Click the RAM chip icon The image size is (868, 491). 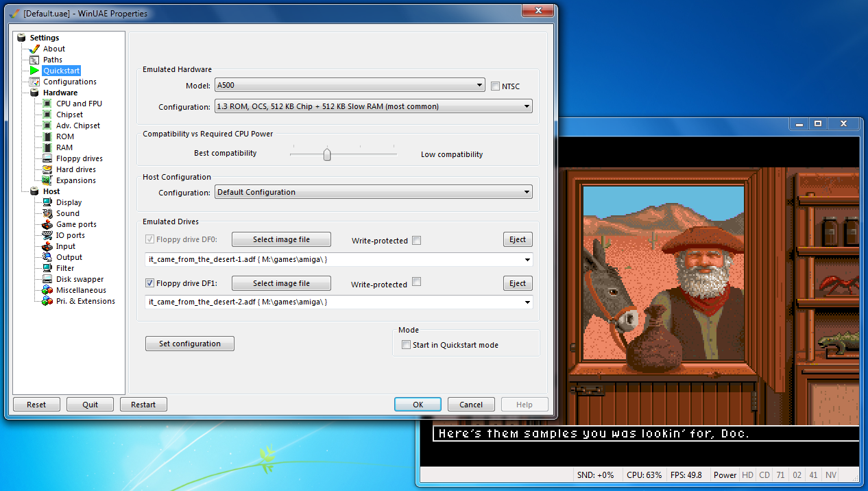coord(47,147)
